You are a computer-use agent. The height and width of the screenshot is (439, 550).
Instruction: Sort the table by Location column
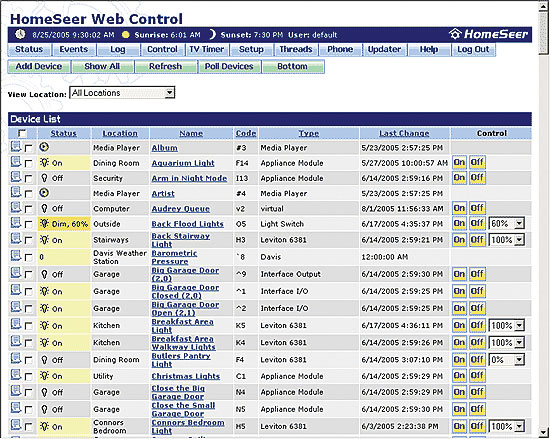tap(120, 133)
